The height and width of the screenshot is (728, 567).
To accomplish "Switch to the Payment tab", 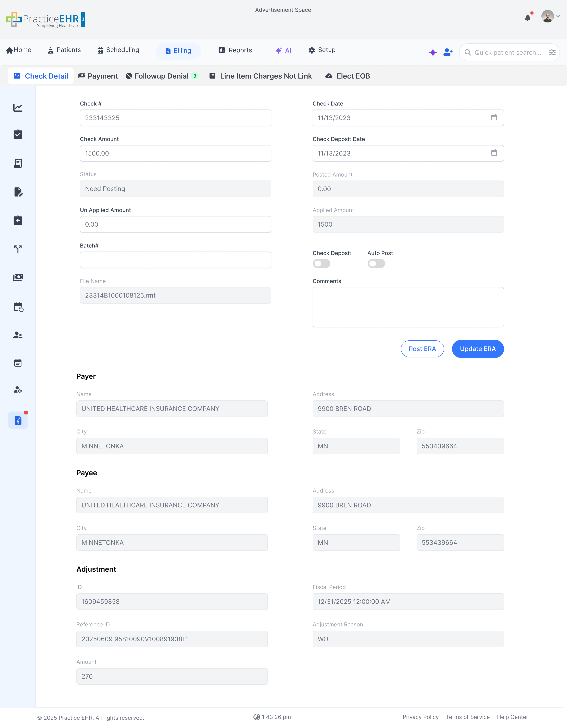I will [98, 76].
